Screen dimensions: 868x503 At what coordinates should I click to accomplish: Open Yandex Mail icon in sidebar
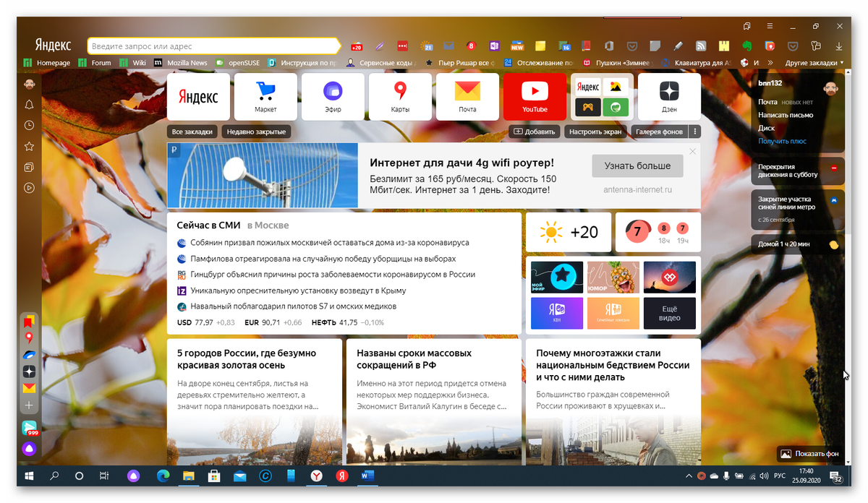click(29, 389)
